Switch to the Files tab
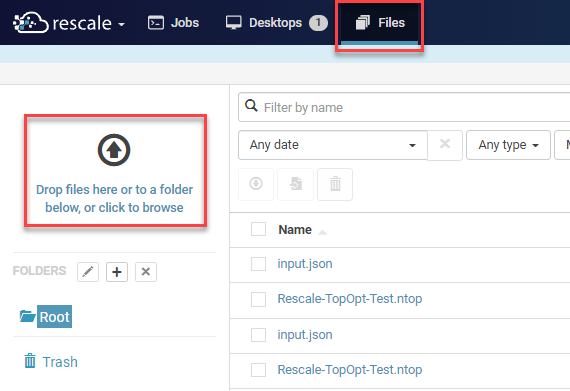Viewport: 570px width, 391px height. click(x=380, y=23)
